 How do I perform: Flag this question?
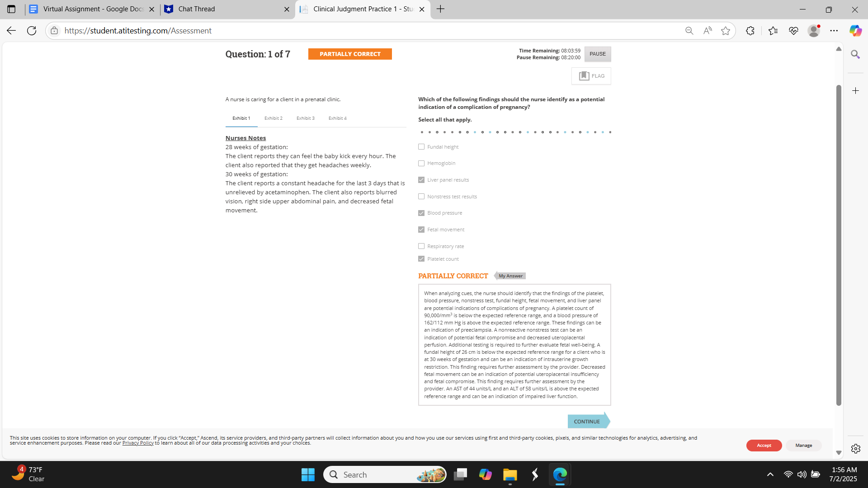(591, 76)
